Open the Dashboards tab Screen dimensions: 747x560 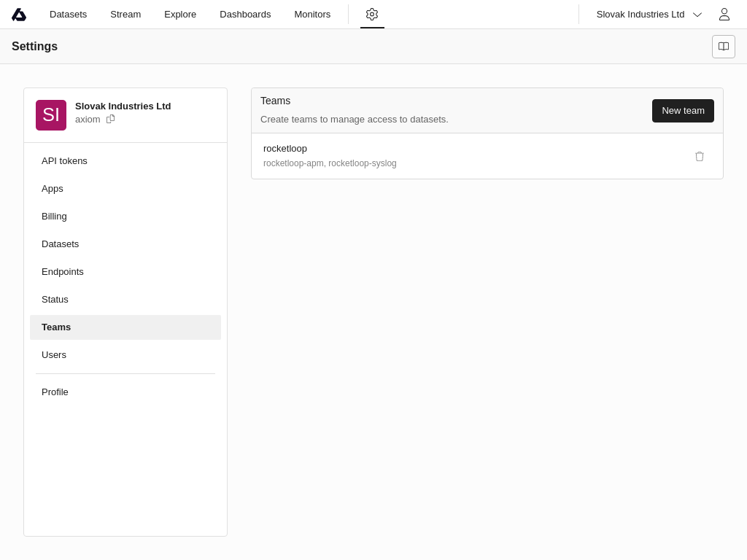245,15
